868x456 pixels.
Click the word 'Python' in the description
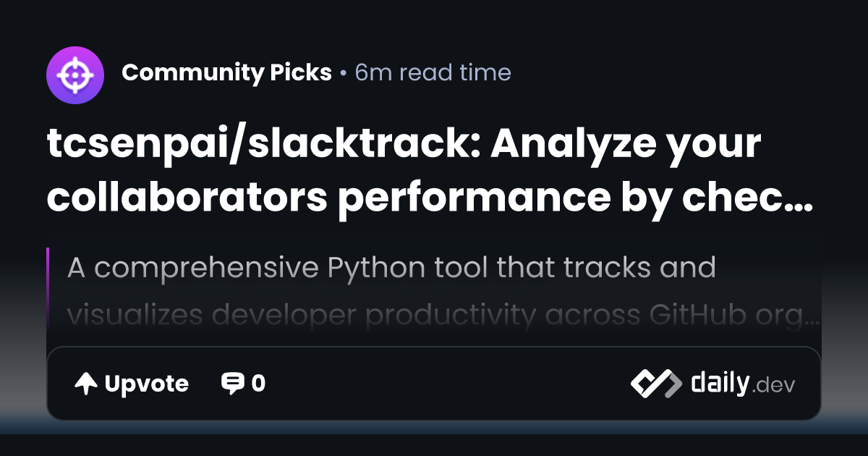pos(377,268)
